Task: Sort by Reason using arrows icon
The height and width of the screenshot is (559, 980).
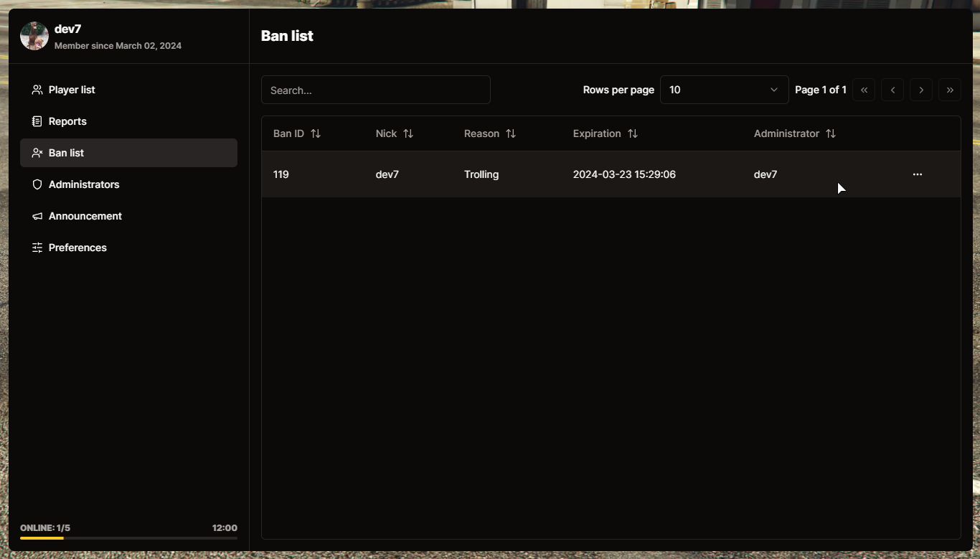Action: (511, 133)
